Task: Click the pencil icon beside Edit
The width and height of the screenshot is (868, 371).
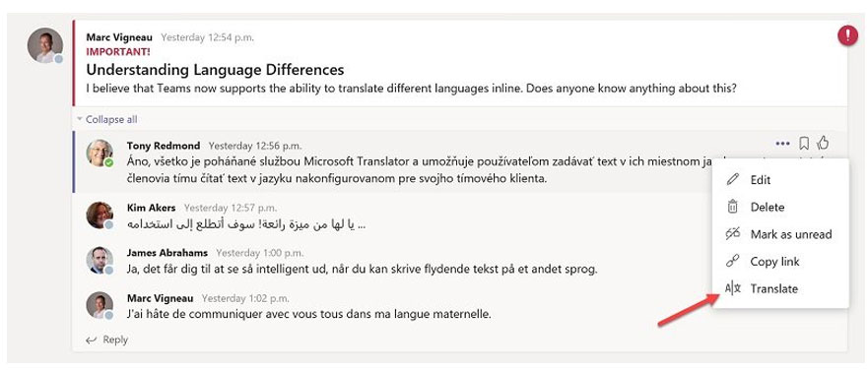Action: pyautogui.click(x=732, y=180)
